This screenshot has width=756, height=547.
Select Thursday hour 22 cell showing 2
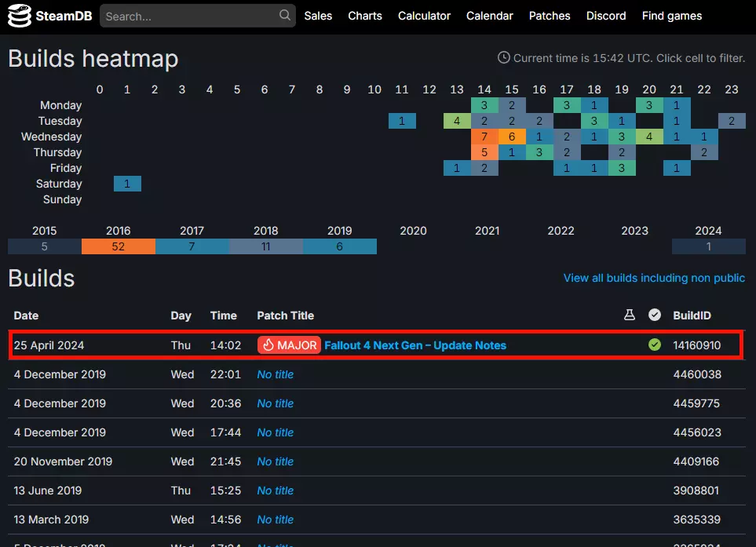tap(704, 152)
